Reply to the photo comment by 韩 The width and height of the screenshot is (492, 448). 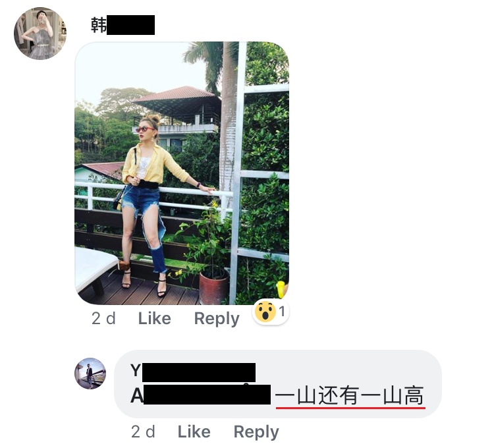coord(217,319)
